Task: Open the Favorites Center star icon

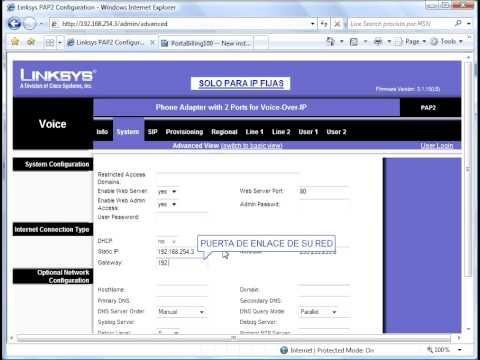Action: [15, 42]
